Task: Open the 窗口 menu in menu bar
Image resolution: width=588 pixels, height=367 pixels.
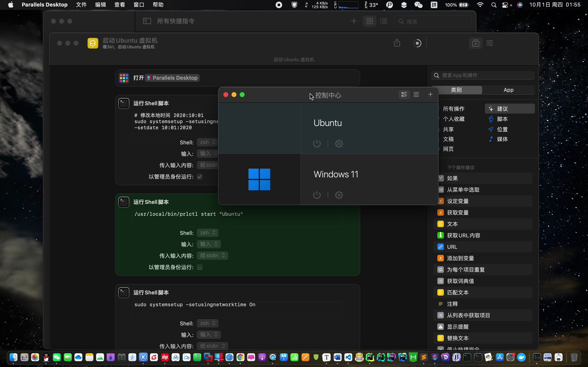Action: click(x=139, y=5)
